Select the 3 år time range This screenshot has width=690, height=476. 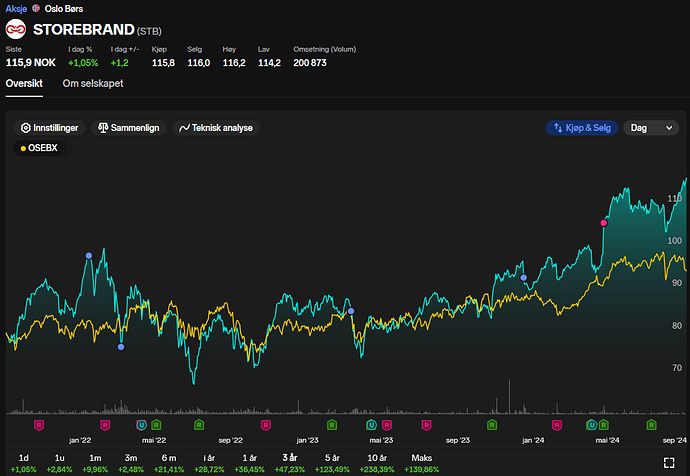click(x=290, y=463)
